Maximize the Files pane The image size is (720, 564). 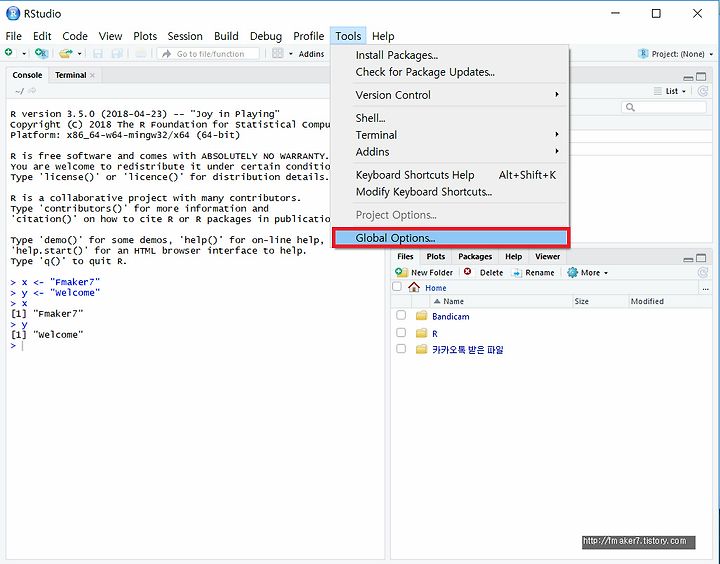click(x=701, y=258)
